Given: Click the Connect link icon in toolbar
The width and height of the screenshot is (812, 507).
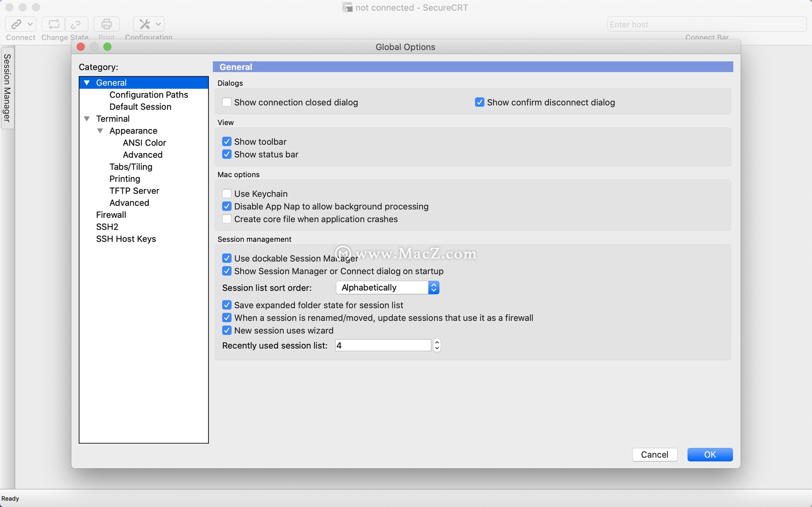Looking at the screenshot, I should 16,24.
